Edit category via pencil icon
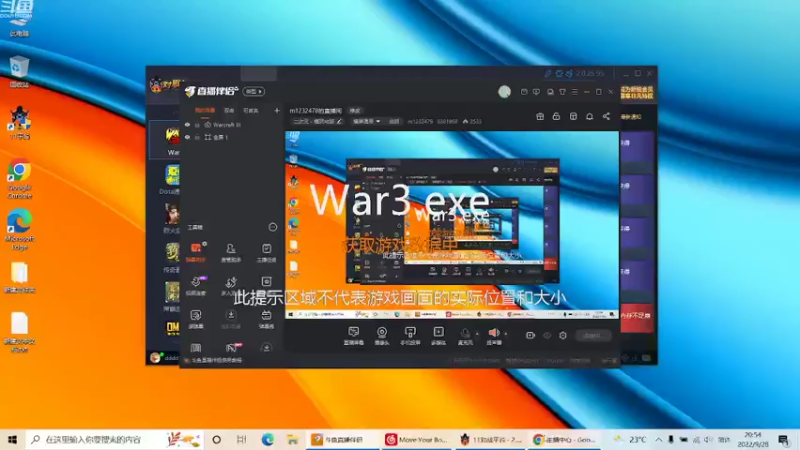 pos(339,121)
